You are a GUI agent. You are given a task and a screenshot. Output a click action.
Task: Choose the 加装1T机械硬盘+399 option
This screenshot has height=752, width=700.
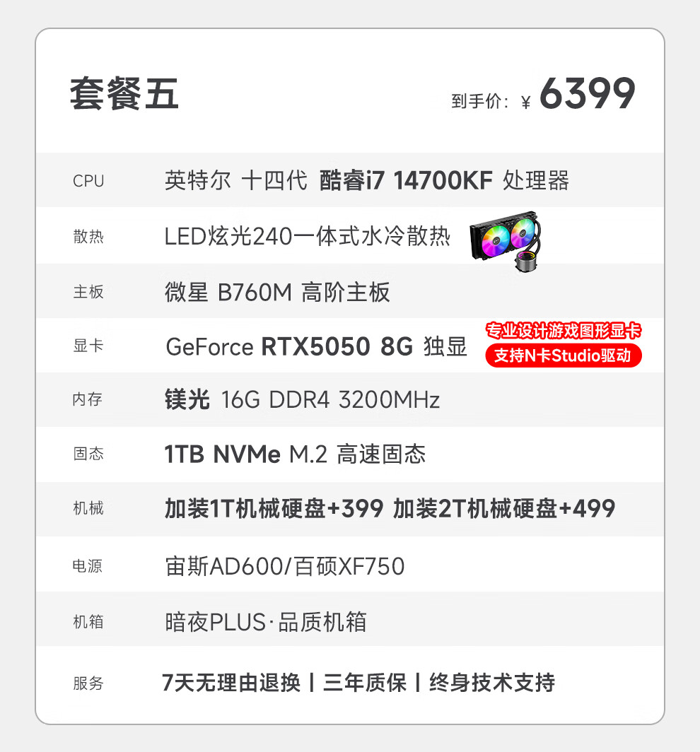274,508
